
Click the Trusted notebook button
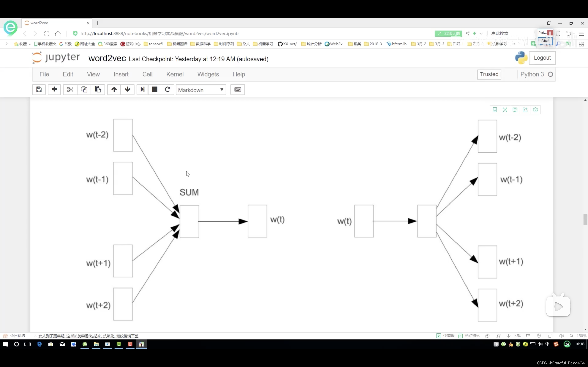489,74
